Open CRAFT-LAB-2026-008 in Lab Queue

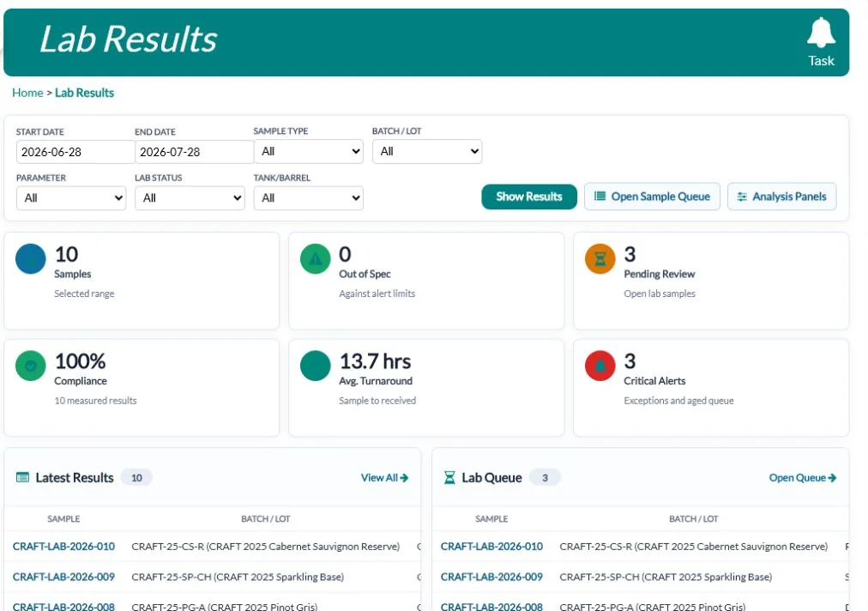[x=491, y=606]
